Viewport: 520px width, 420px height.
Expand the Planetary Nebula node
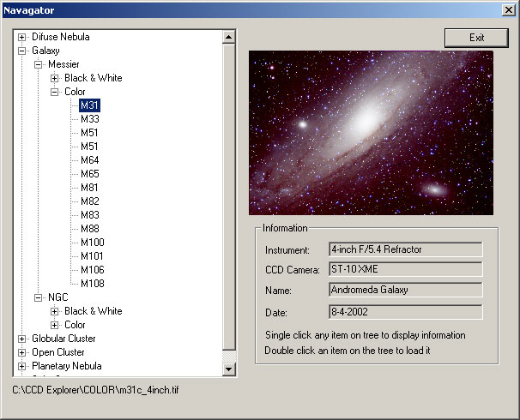(22, 366)
